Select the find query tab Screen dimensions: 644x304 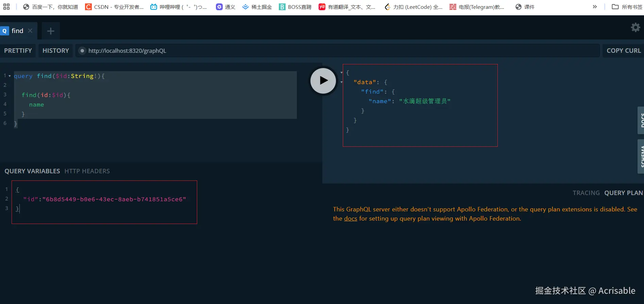[17, 31]
